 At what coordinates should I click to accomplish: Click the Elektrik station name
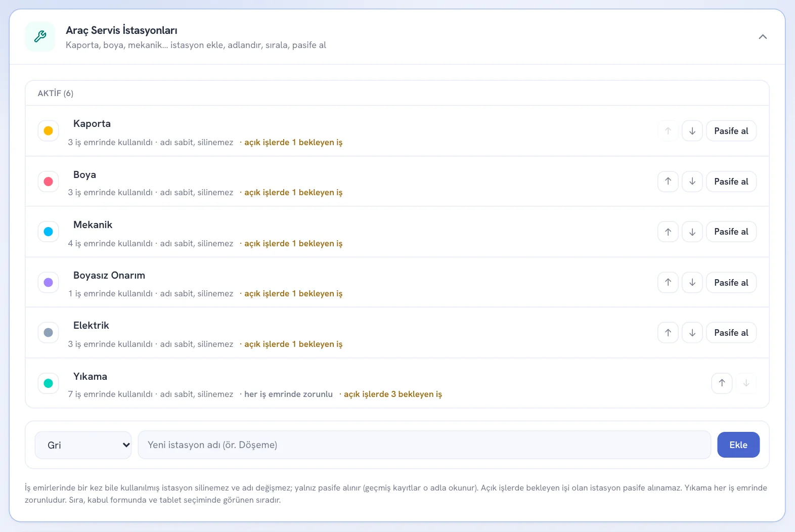(91, 326)
